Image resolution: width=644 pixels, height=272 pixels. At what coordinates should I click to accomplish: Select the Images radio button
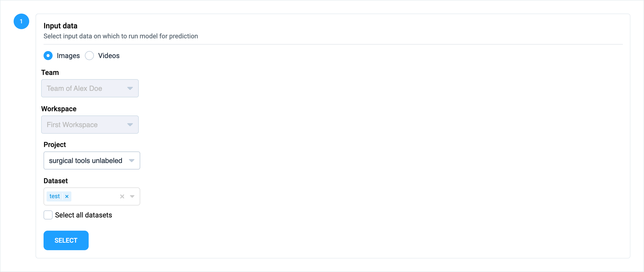click(x=48, y=56)
